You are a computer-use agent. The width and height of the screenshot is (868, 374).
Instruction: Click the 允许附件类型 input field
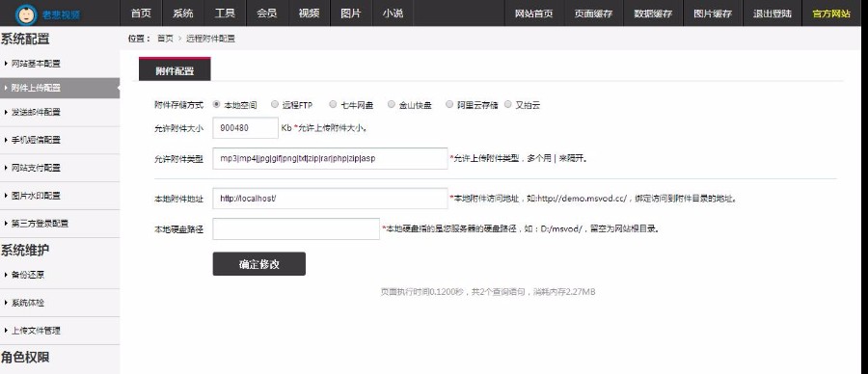point(330,159)
